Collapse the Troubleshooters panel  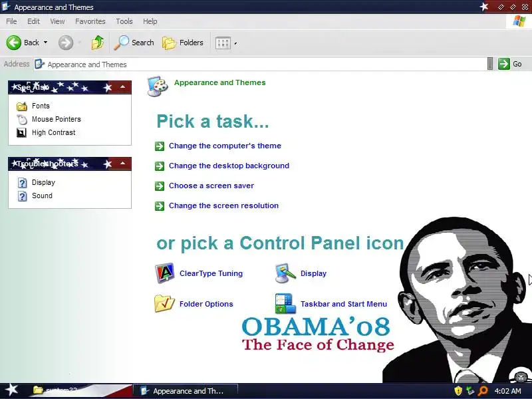click(123, 164)
